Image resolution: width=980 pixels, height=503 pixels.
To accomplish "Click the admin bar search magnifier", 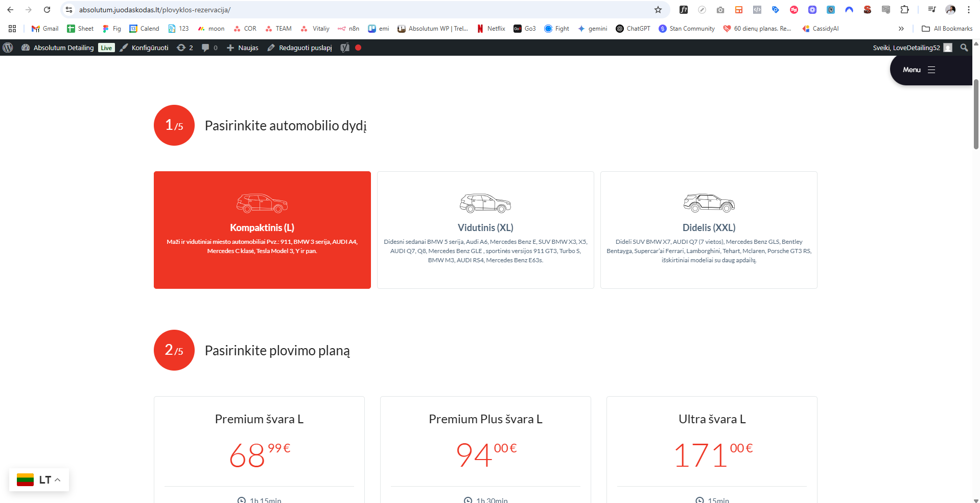I will (x=964, y=48).
